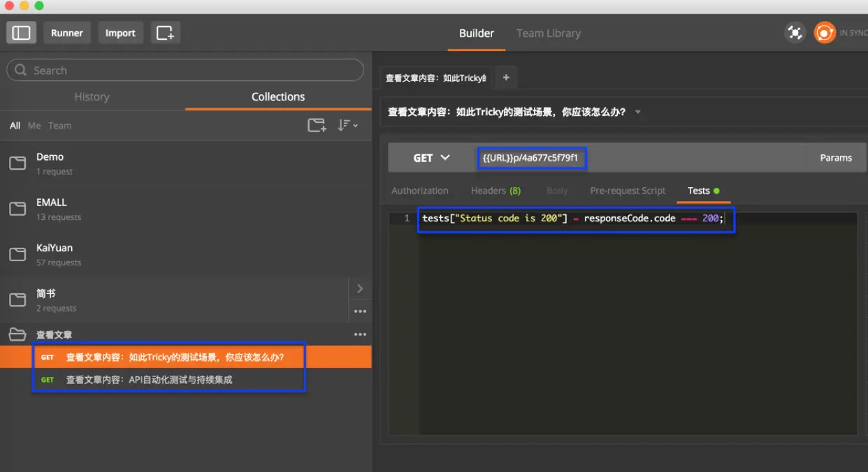Image resolution: width=868 pixels, height=472 pixels.
Task: Click the Demo collection folder icon
Action: (x=17, y=163)
